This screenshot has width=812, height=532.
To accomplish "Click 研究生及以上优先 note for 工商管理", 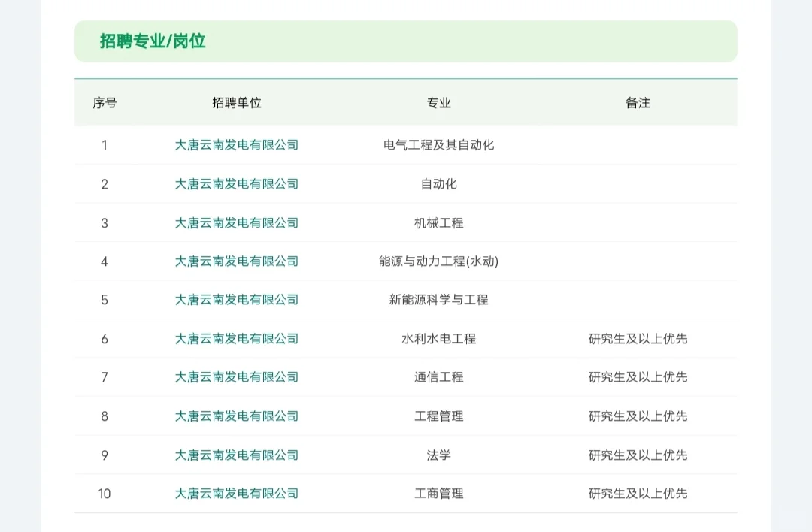I will pos(638,494).
